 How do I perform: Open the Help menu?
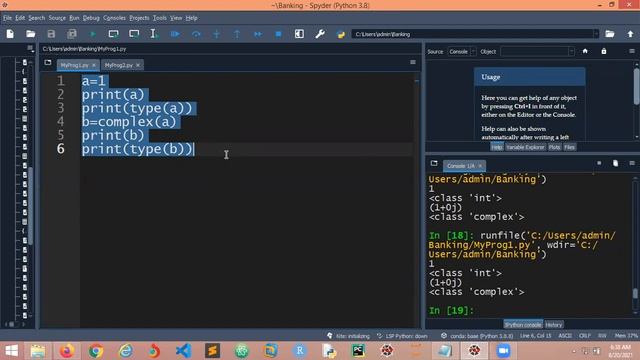point(191,18)
